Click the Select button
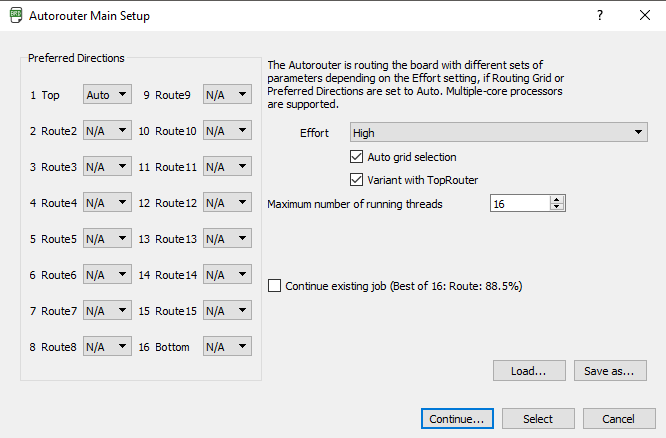 click(x=538, y=419)
